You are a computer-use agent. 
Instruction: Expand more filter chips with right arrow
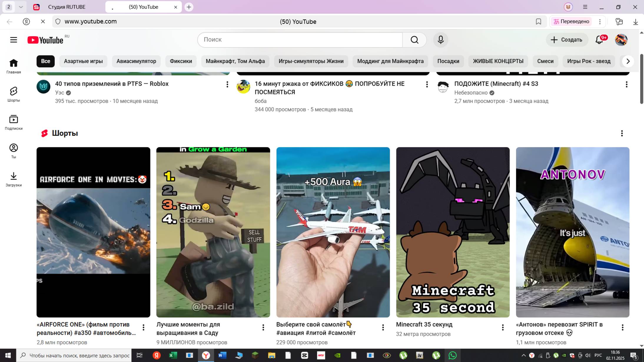pyautogui.click(x=628, y=61)
